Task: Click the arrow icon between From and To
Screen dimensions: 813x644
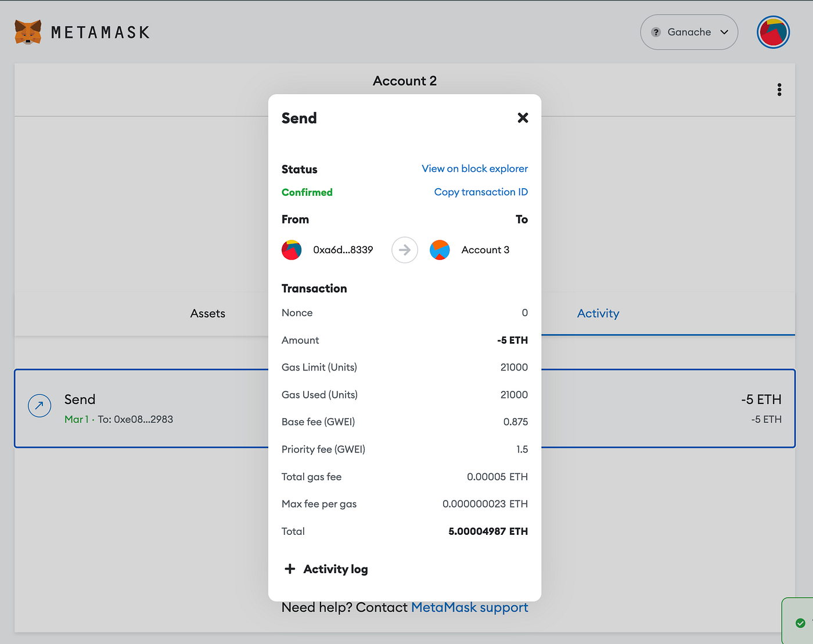Action: click(x=405, y=250)
